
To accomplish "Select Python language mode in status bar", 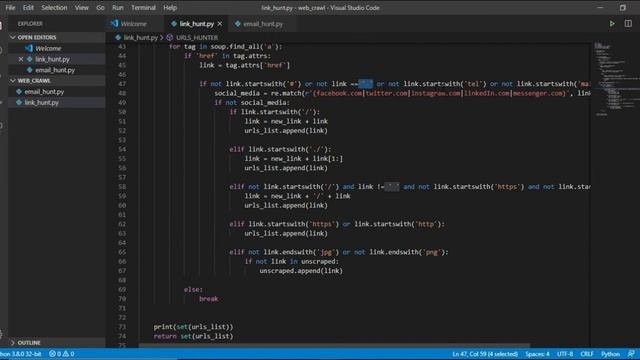I will pyautogui.click(x=611, y=354).
